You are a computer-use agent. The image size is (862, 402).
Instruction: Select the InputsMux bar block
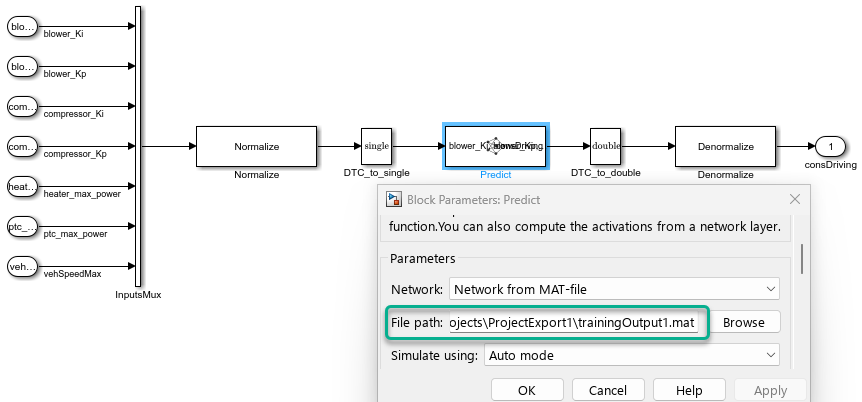pyautogui.click(x=138, y=146)
